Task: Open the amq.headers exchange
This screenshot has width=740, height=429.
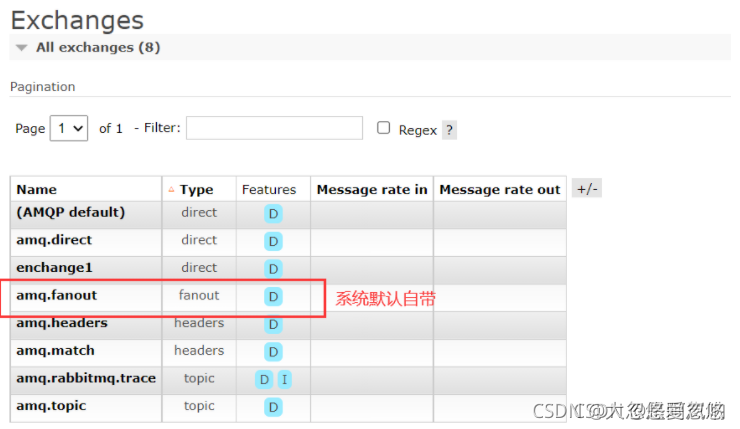Action: click(62, 323)
